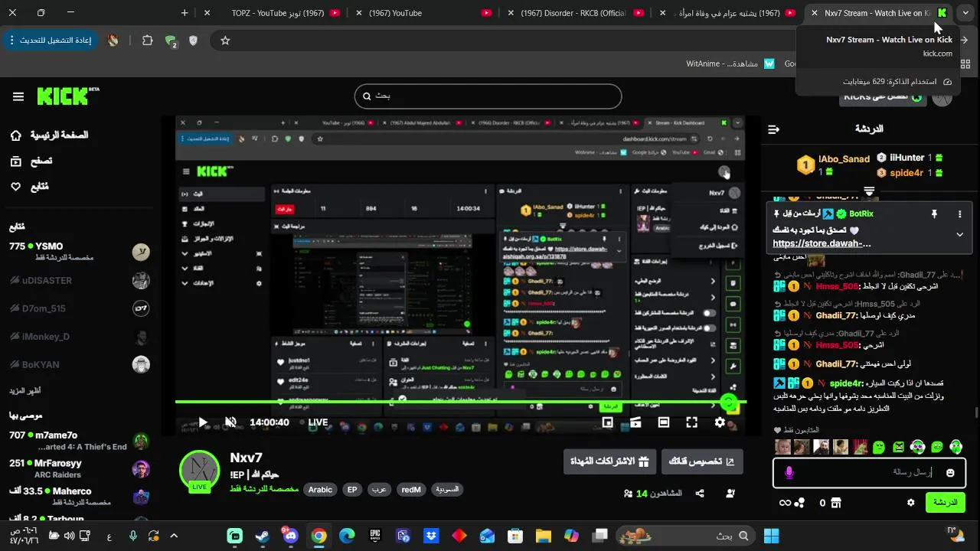Play the Nxv7 stream video
980x551 pixels.
click(203, 422)
